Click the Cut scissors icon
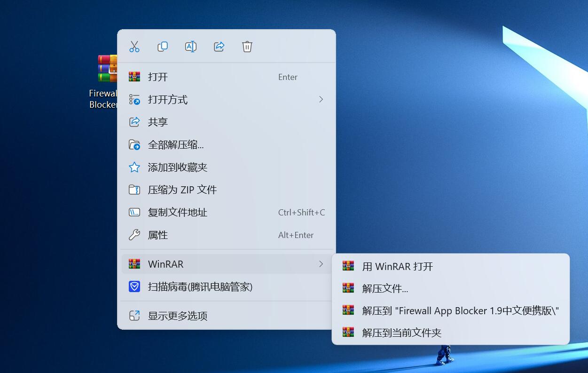The height and width of the screenshot is (373, 588). click(x=134, y=47)
